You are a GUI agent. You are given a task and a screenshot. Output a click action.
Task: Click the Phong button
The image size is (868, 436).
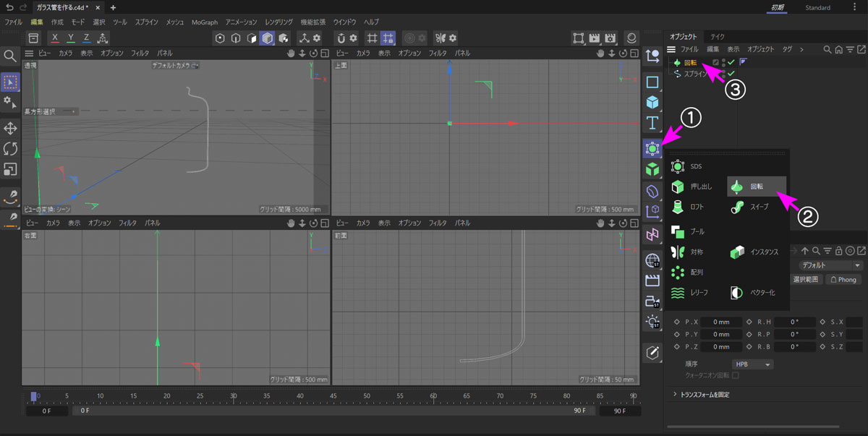843,279
